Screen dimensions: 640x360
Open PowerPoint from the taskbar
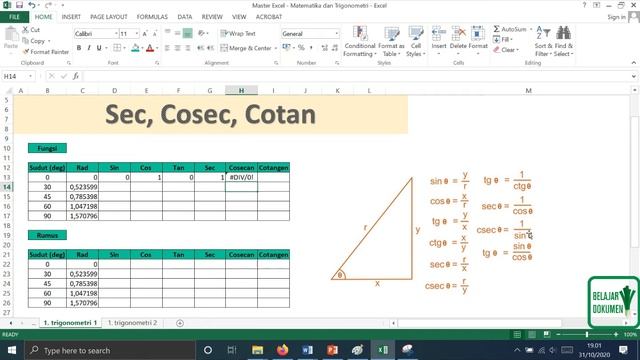pyautogui.click(x=332, y=350)
